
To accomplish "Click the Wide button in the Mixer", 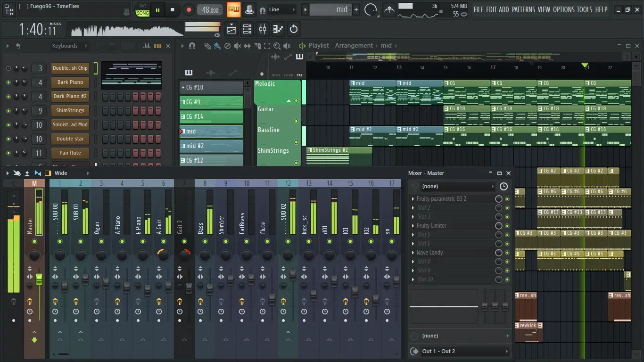I will [62, 173].
